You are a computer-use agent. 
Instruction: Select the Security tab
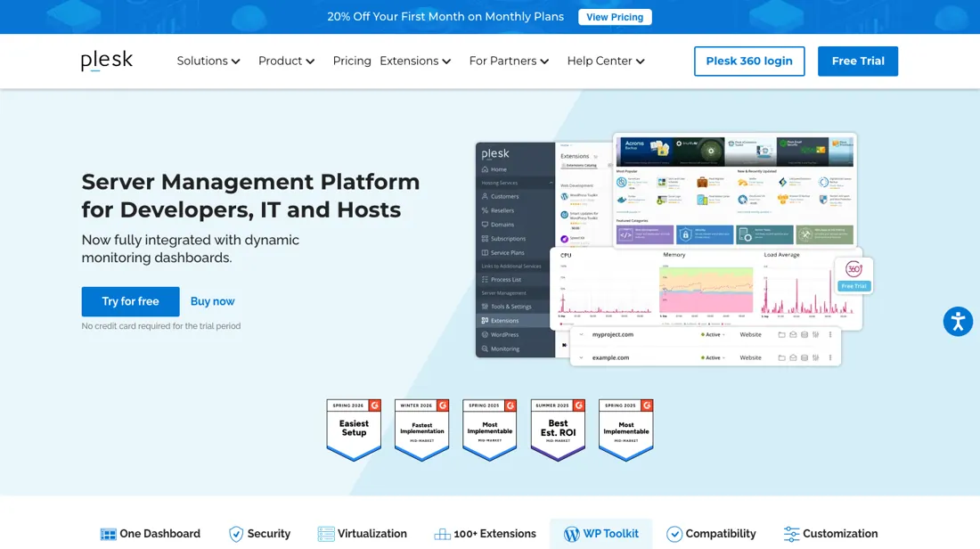(259, 534)
